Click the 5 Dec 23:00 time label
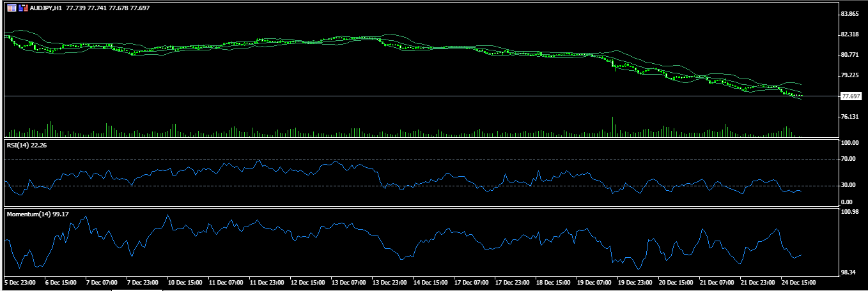 (21, 281)
